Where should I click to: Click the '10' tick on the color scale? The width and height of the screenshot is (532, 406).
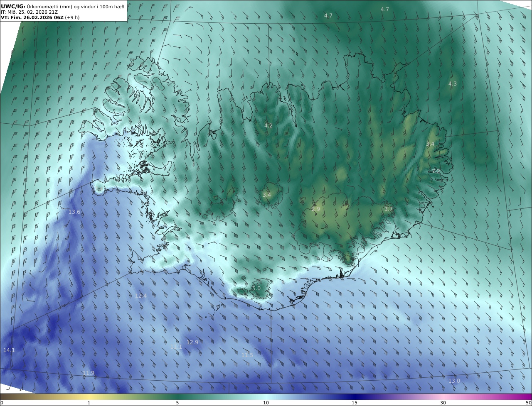(266, 403)
